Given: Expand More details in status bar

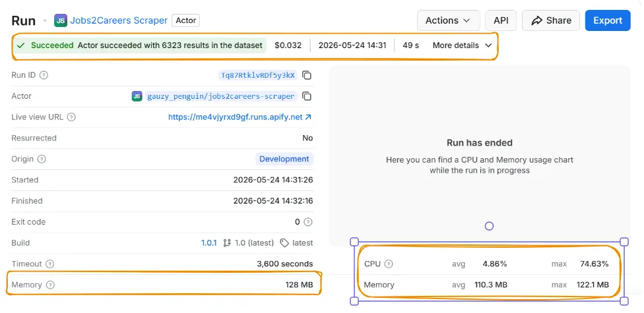Looking at the screenshot, I should tap(462, 45).
